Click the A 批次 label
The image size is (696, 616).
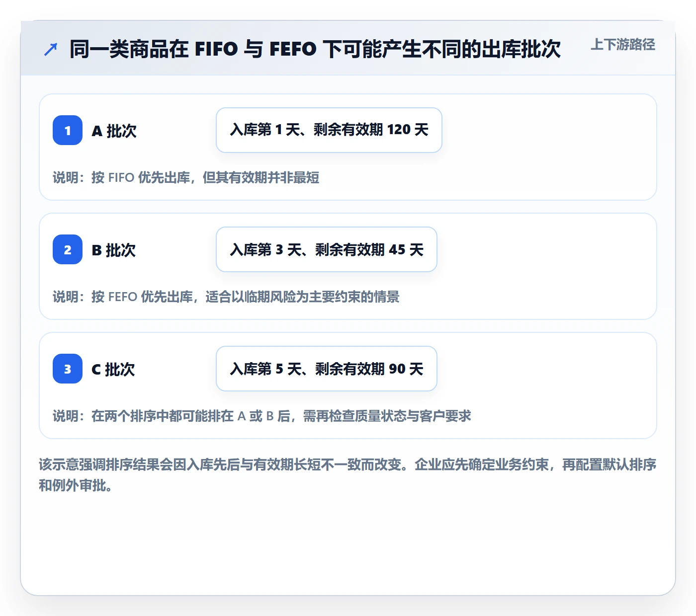point(114,131)
